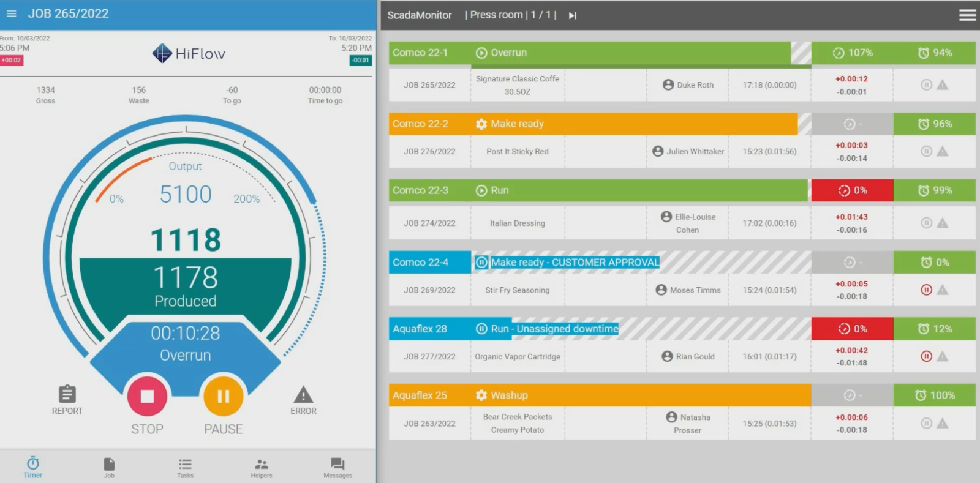
Task: Click red pause icon in Aquaflex 28 row
Action: (926, 356)
